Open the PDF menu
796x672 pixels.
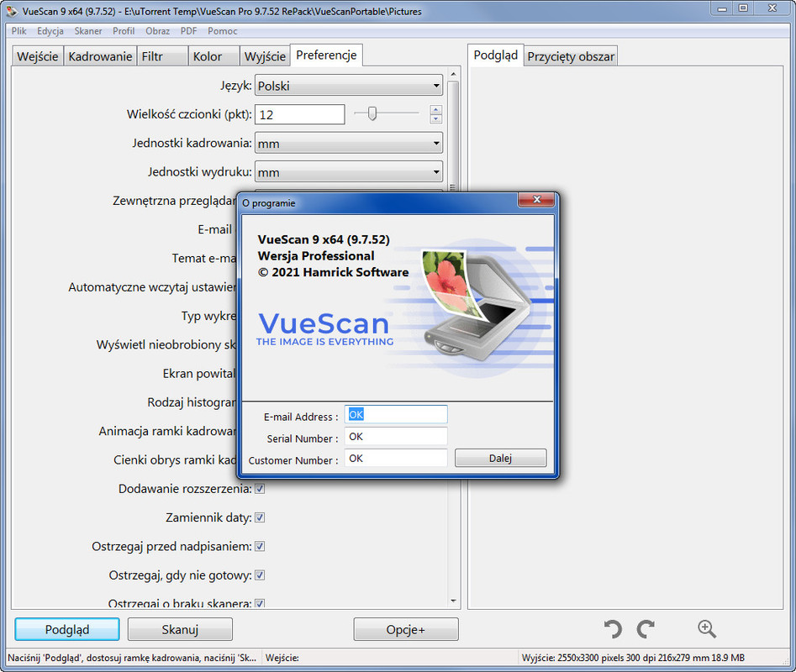coord(188,31)
